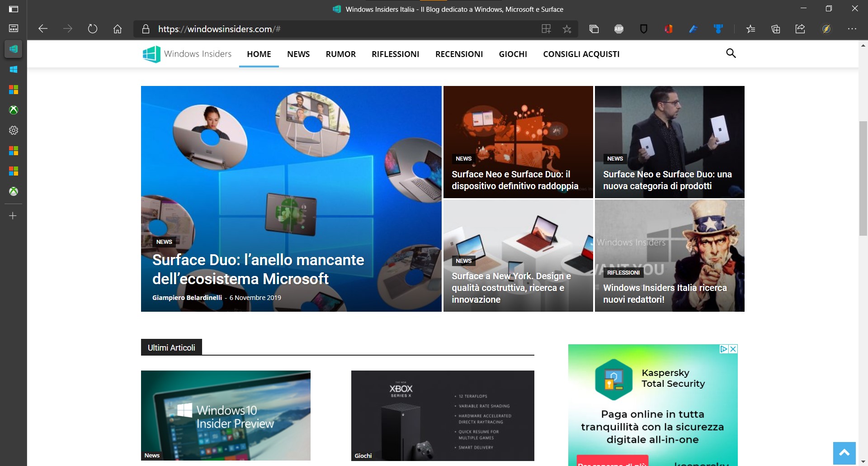Jump back to top with the up-arrow button

pos(844,453)
